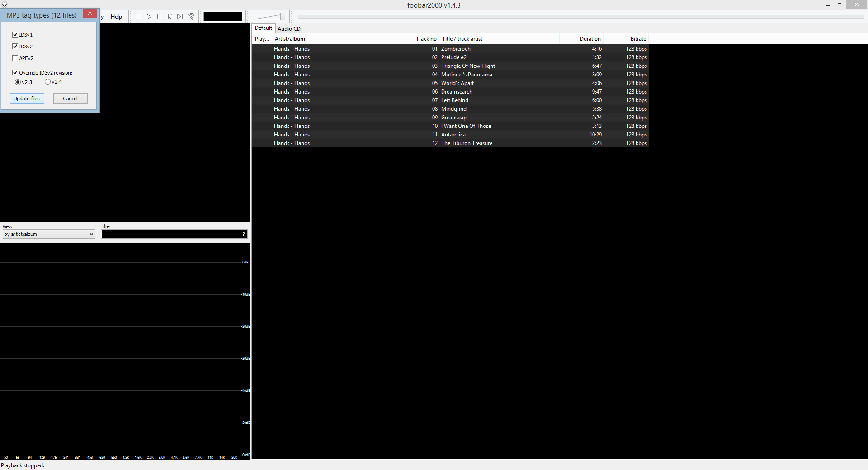Screen dimensions: 868x470
Task: Select the track I Want One Of Those
Action: click(x=450, y=126)
